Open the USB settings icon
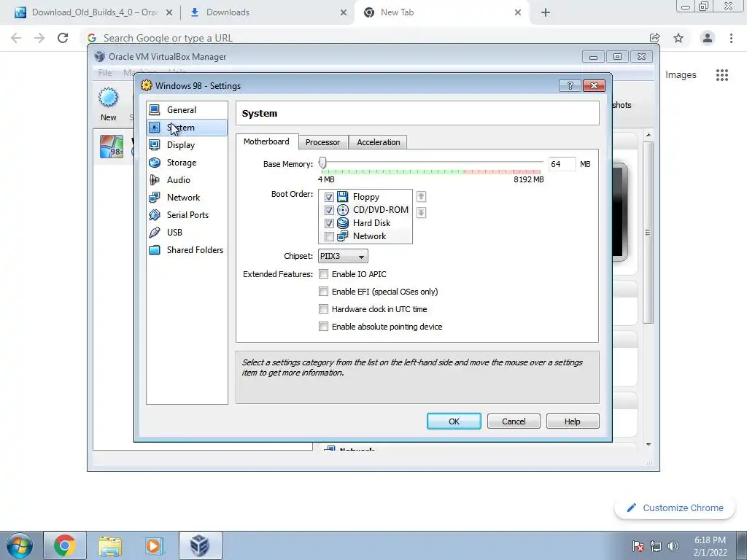This screenshot has width=747, height=560. point(155,233)
